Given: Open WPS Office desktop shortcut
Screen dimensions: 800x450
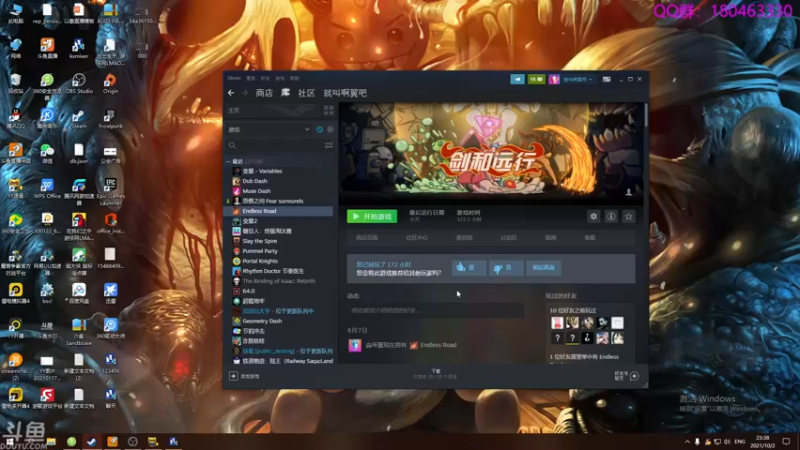Looking at the screenshot, I should tap(47, 189).
